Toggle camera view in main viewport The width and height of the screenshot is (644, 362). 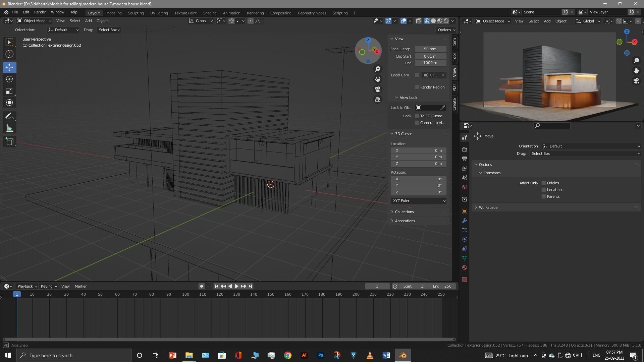click(378, 89)
